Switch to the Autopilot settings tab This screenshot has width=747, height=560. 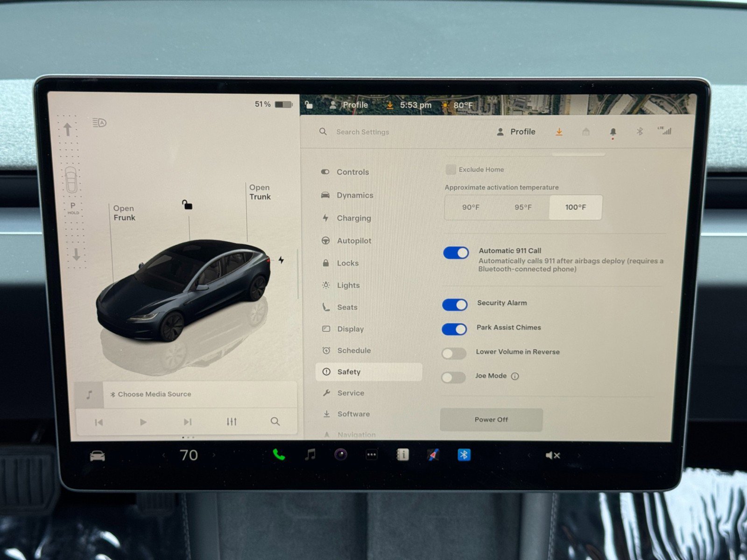tap(355, 241)
